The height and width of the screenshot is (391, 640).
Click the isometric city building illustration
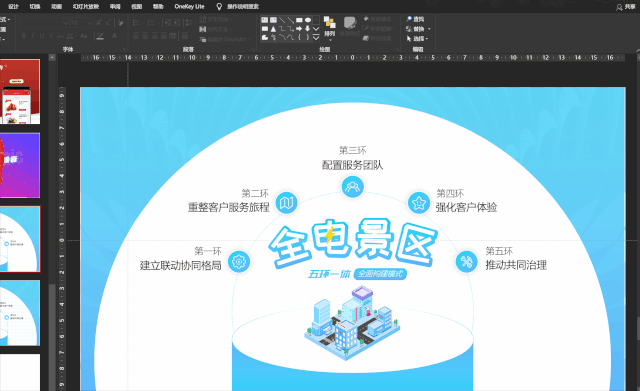point(352,322)
